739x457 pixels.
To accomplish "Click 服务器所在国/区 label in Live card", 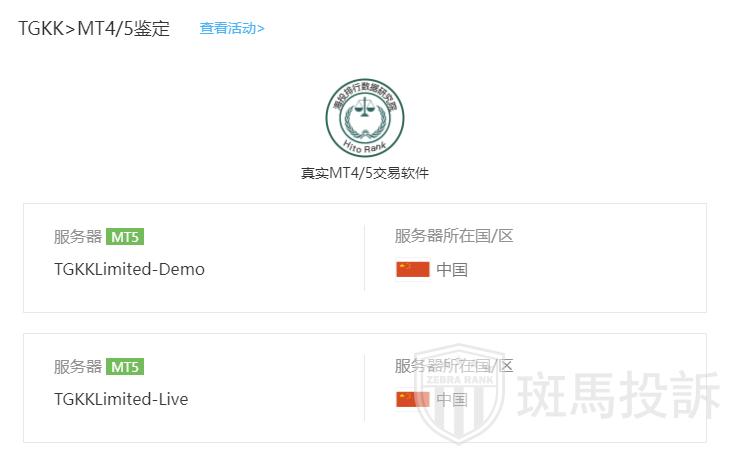I will click(454, 366).
